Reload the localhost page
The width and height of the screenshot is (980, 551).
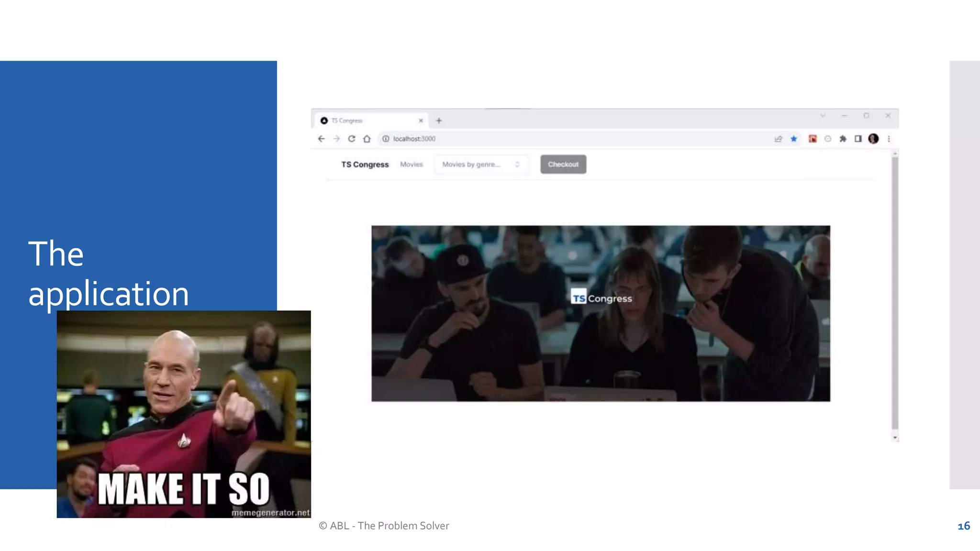tap(352, 139)
